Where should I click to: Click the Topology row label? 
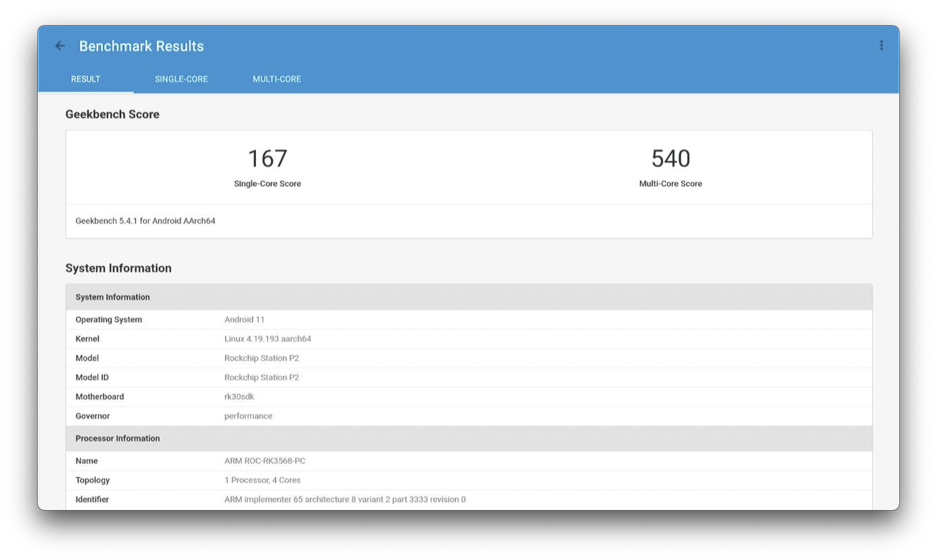[93, 480]
